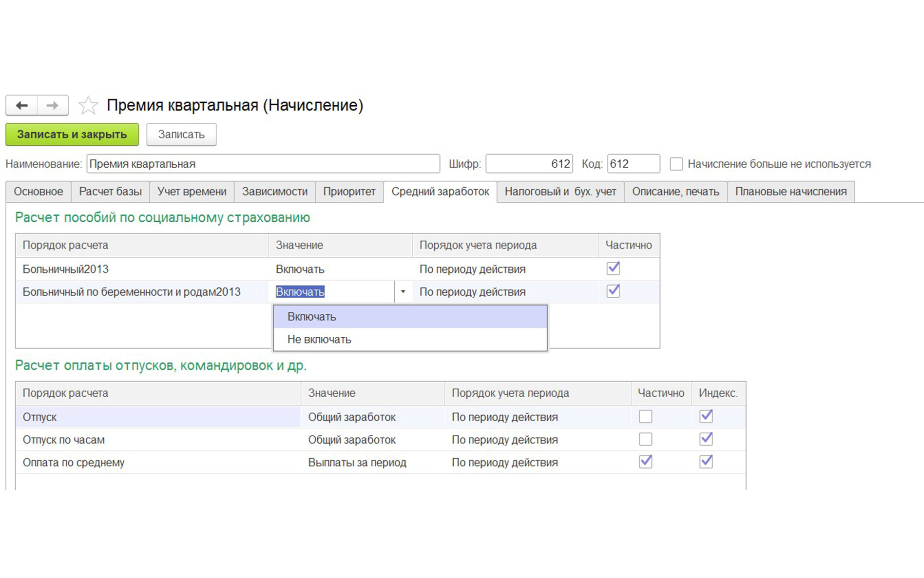Focus the Шифр number field

(x=529, y=164)
